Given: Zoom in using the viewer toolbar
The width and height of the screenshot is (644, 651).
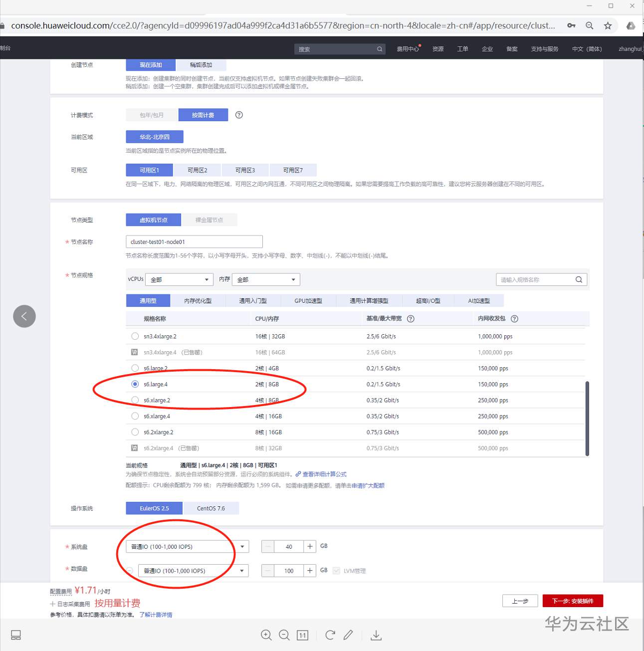Looking at the screenshot, I should pos(266,635).
